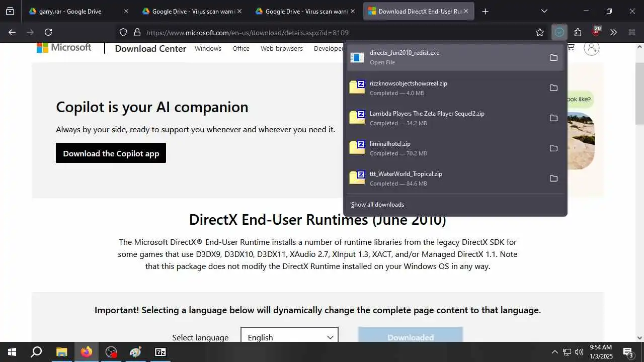
Task: Open Lambda Players The Zeta Player Sequel2.zip
Action: point(445,118)
